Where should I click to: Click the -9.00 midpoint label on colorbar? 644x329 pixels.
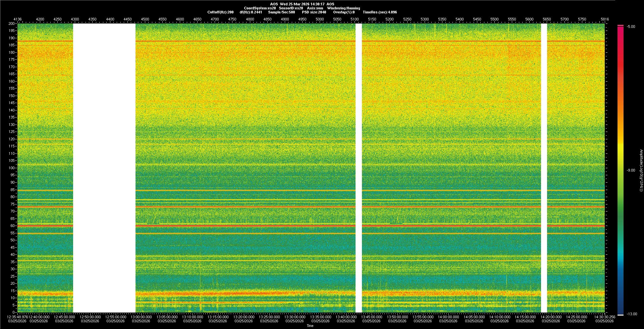pos(631,170)
